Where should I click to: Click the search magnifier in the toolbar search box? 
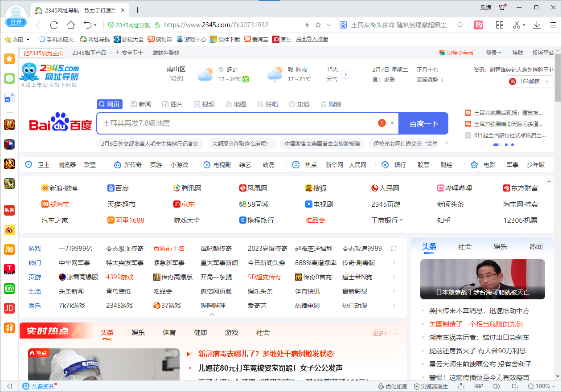point(460,25)
